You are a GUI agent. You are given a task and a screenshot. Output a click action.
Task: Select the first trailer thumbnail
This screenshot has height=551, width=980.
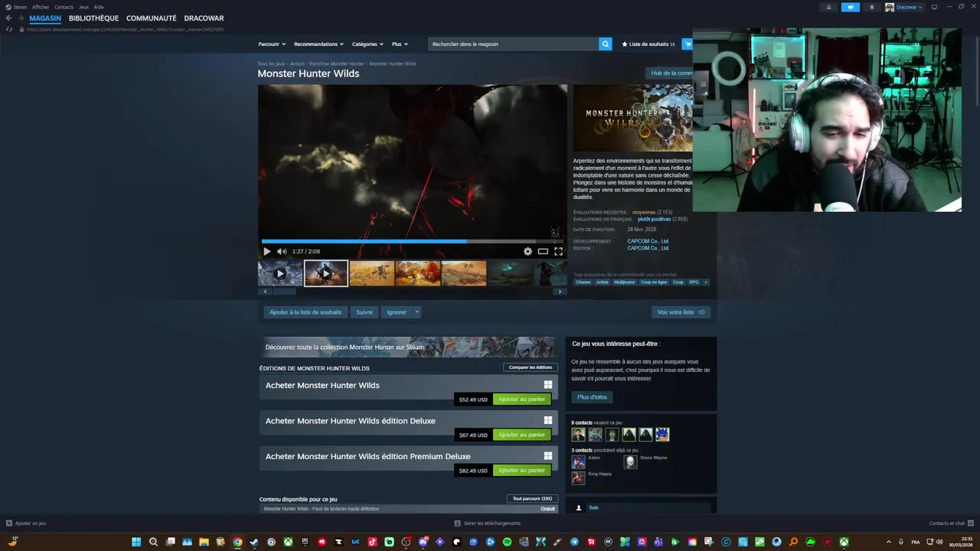coord(280,273)
